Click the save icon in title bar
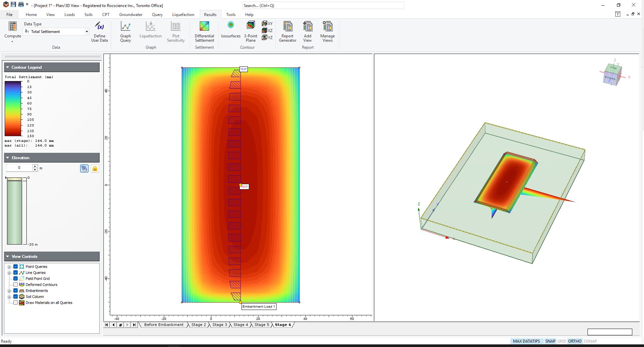Viewport: 644px width, 347px height. 13,5
